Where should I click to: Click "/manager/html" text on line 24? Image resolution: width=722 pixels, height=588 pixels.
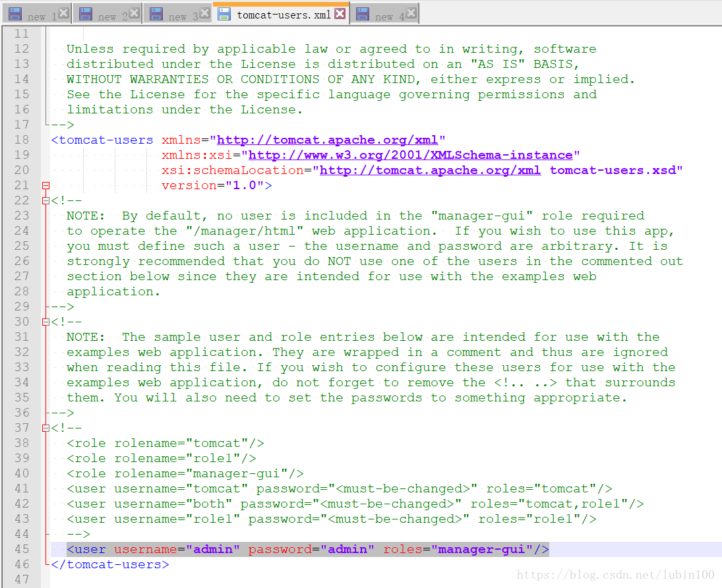[x=245, y=231]
